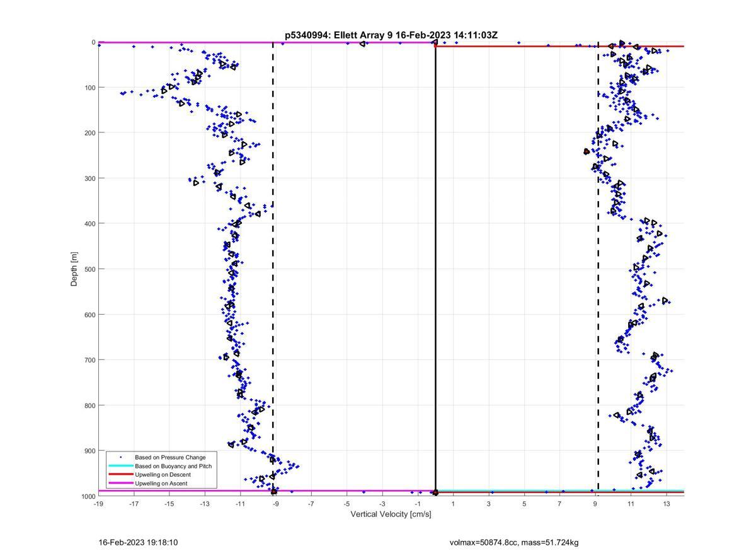The image size is (756, 558).
Task: Click the magenta line sample in legend
Action: tap(120, 484)
